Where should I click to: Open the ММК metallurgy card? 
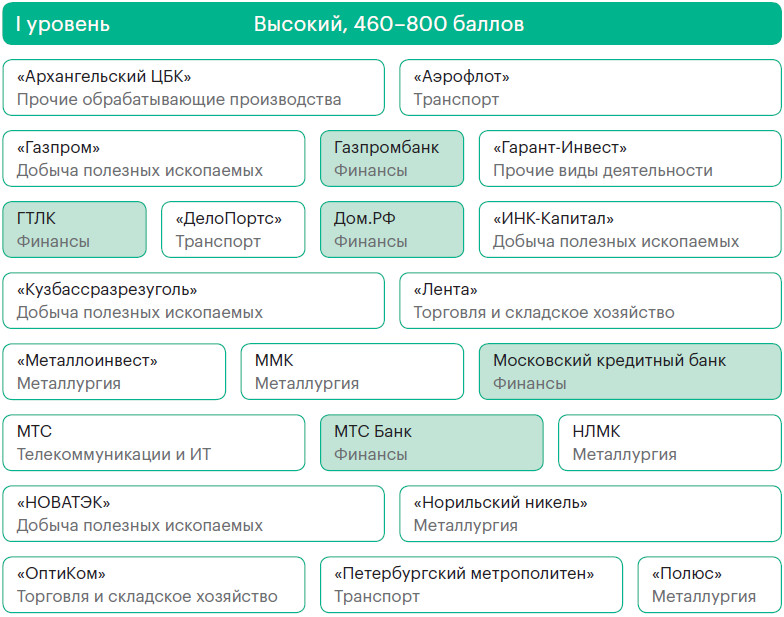point(352,372)
